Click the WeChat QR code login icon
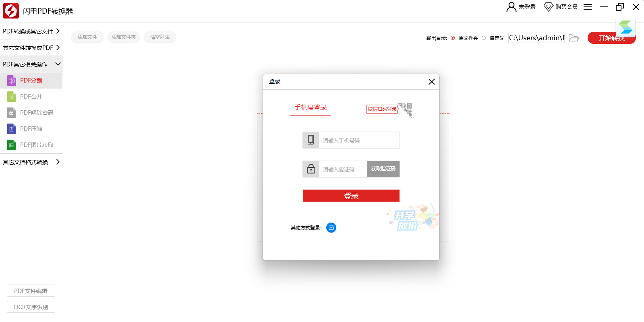 tap(405, 110)
